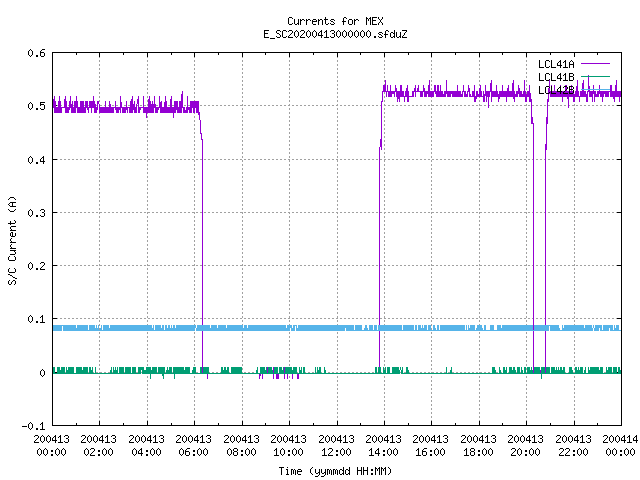Click the 0.4 y-axis tick label

pos(36,160)
